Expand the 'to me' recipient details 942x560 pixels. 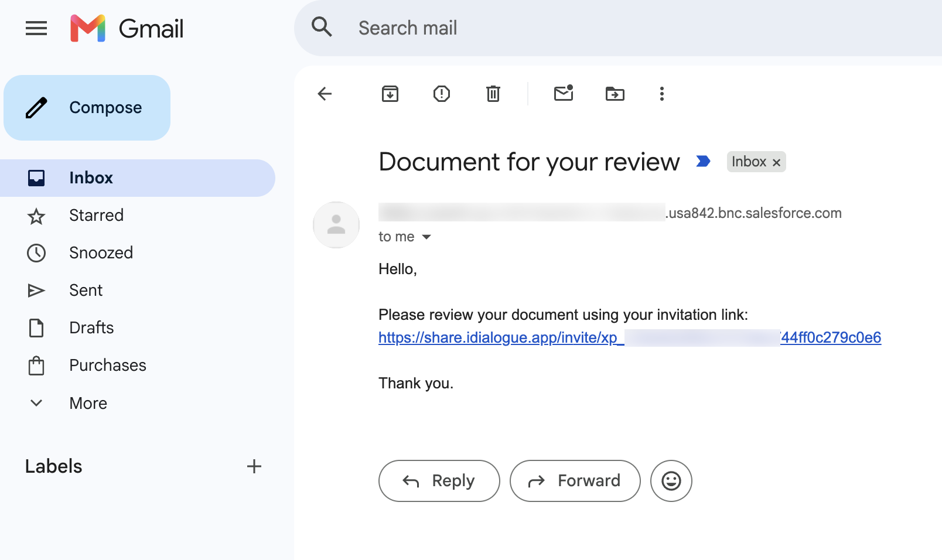[x=426, y=237]
